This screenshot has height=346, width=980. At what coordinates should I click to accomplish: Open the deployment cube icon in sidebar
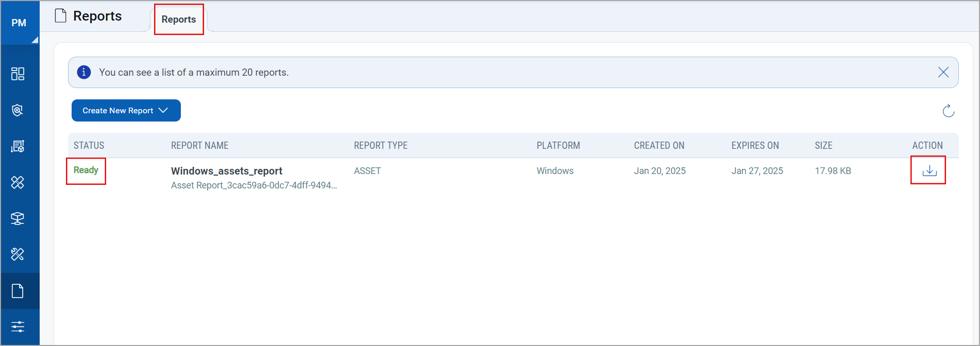click(x=18, y=218)
